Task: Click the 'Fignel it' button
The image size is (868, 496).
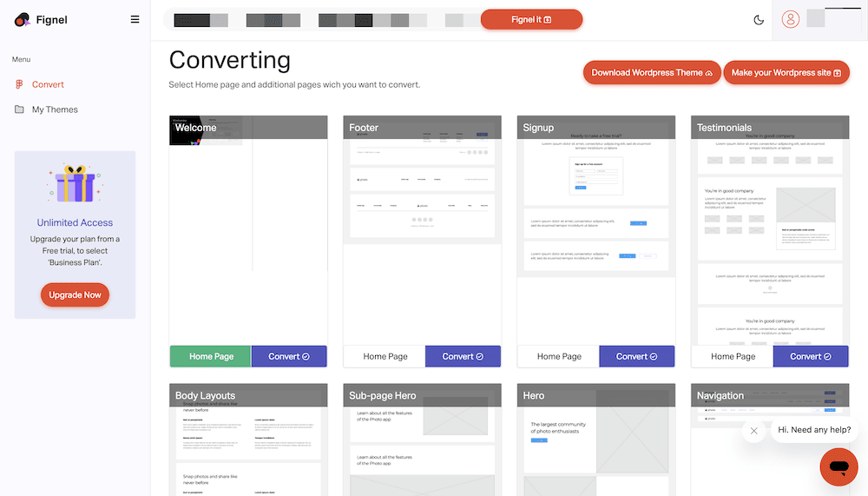Action: point(531,19)
